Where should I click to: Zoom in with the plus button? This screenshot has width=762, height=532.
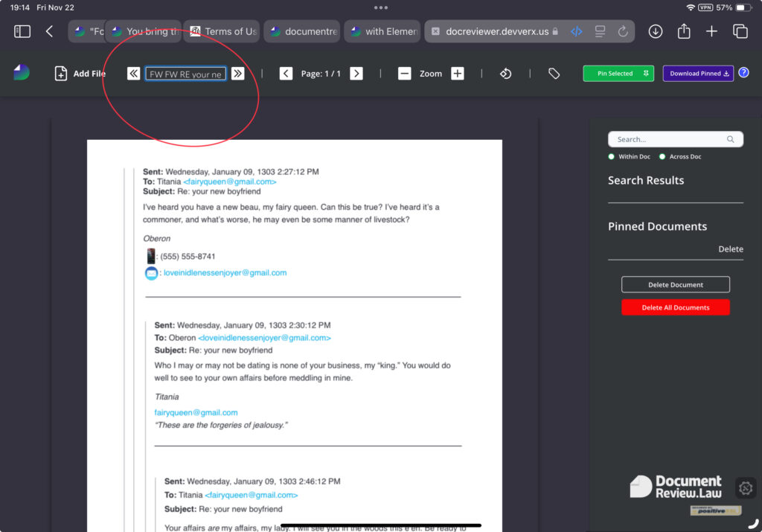(458, 74)
